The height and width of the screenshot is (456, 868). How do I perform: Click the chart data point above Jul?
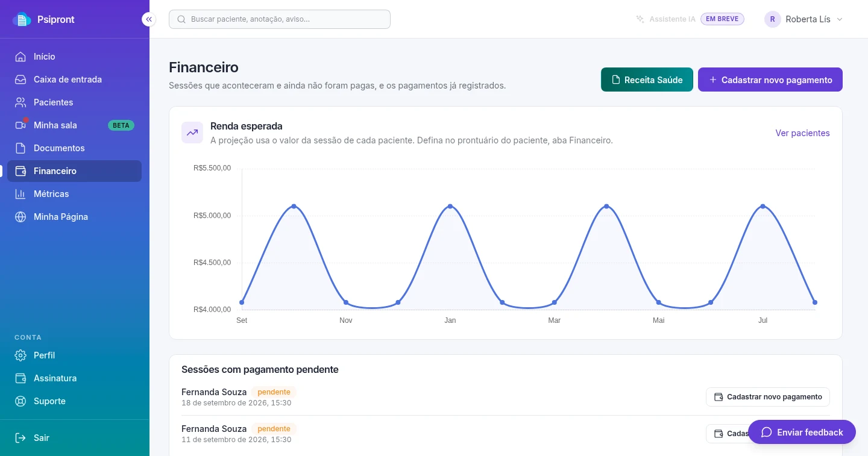(x=763, y=207)
